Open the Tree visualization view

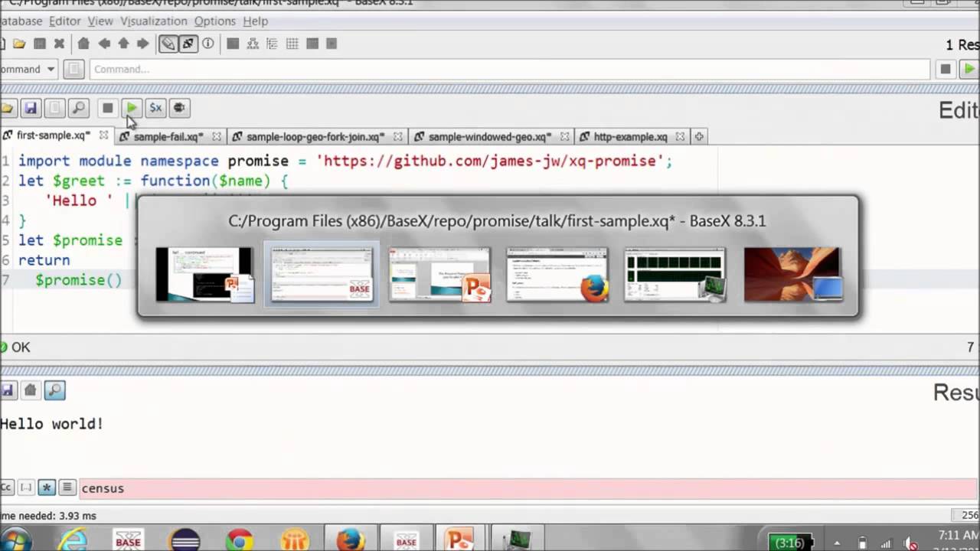(x=253, y=44)
